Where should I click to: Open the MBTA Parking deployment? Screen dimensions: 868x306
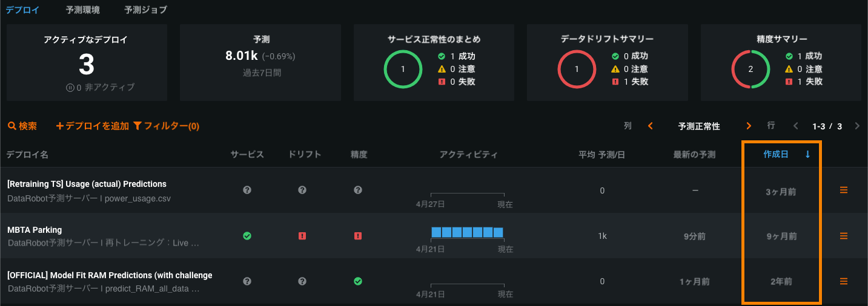pos(35,230)
